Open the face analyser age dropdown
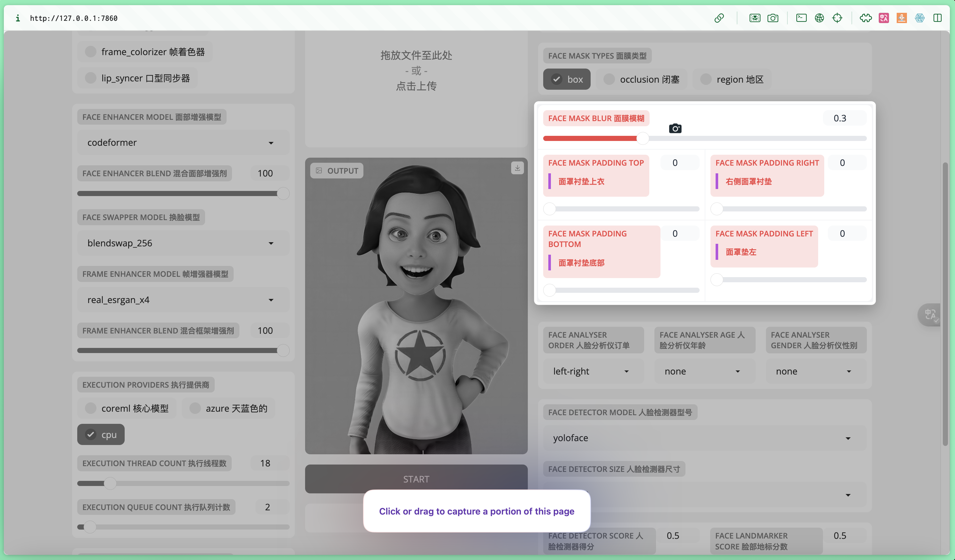 click(x=704, y=371)
